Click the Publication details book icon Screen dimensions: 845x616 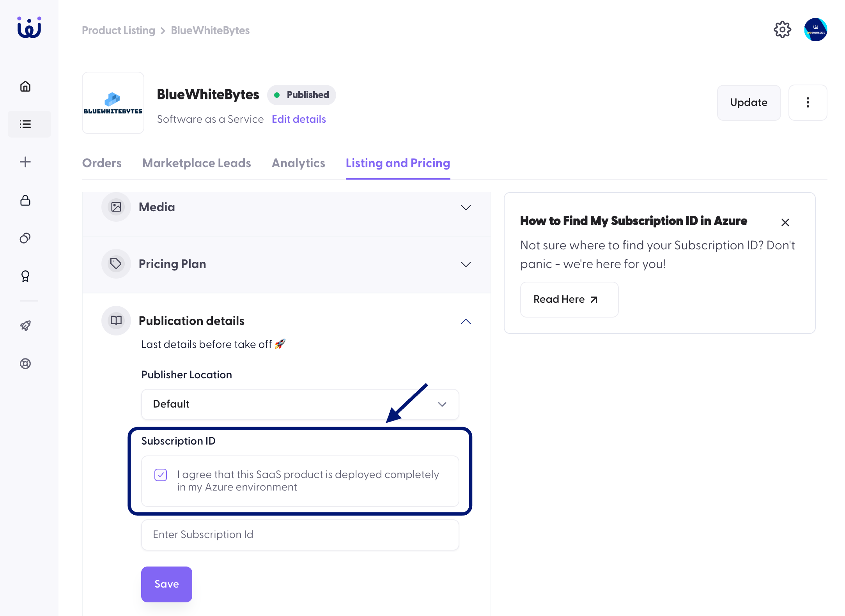click(x=116, y=321)
